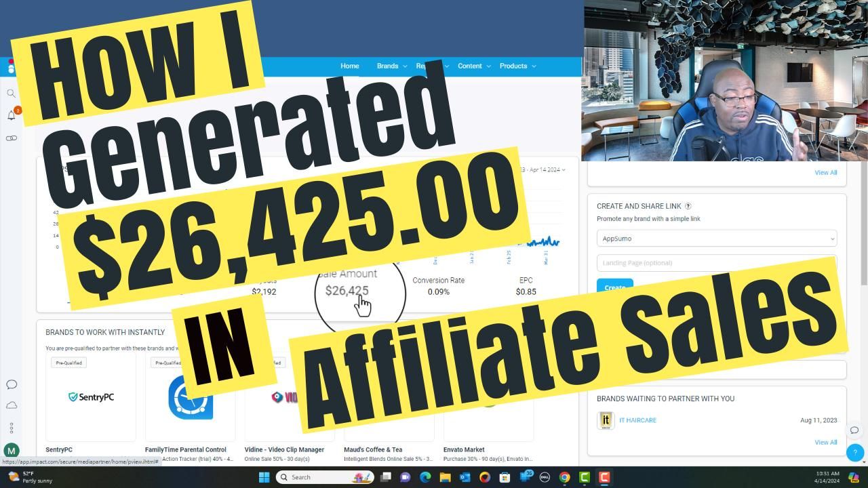Open the notifications bell showing 2 alerts
This screenshot has width=868, height=488.
(x=11, y=115)
